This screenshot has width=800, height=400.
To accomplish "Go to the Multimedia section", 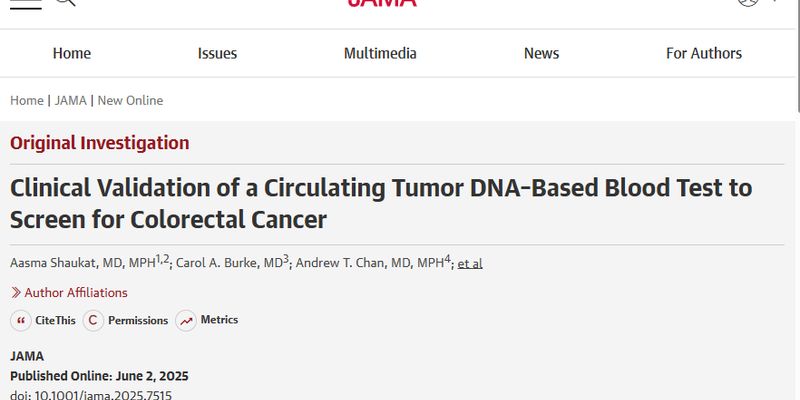I will 380,53.
